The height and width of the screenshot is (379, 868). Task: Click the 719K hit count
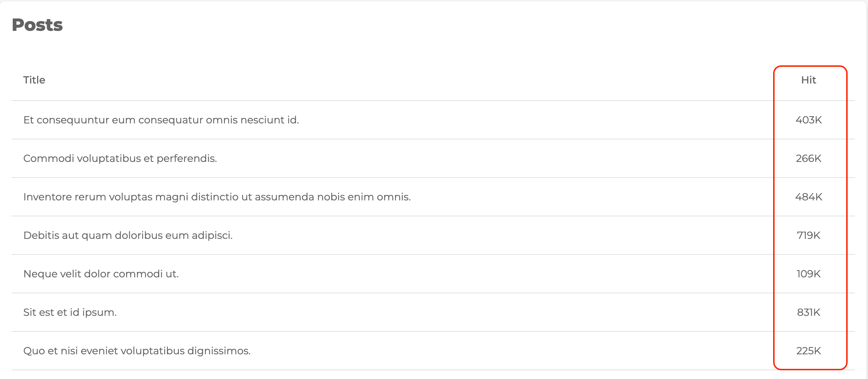[x=808, y=235]
